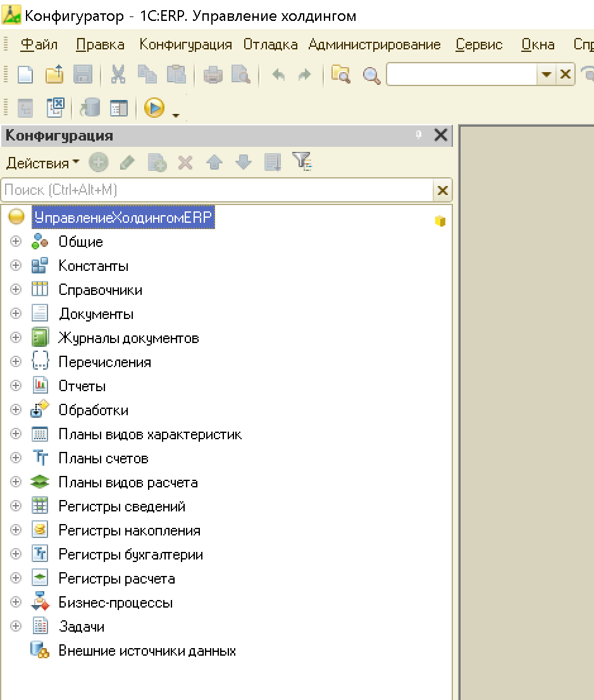Clear the configuration tree search field
Viewport: 594px width, 700px height.
point(443,190)
